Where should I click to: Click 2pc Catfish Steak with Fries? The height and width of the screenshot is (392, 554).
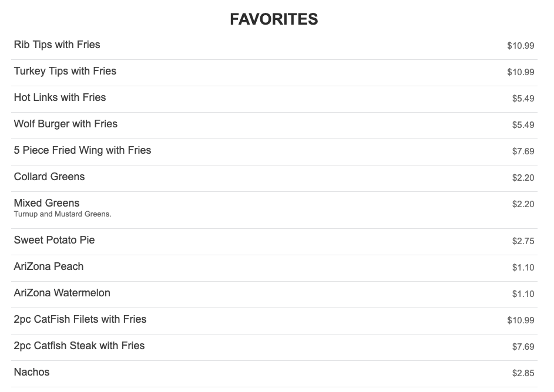(79, 346)
